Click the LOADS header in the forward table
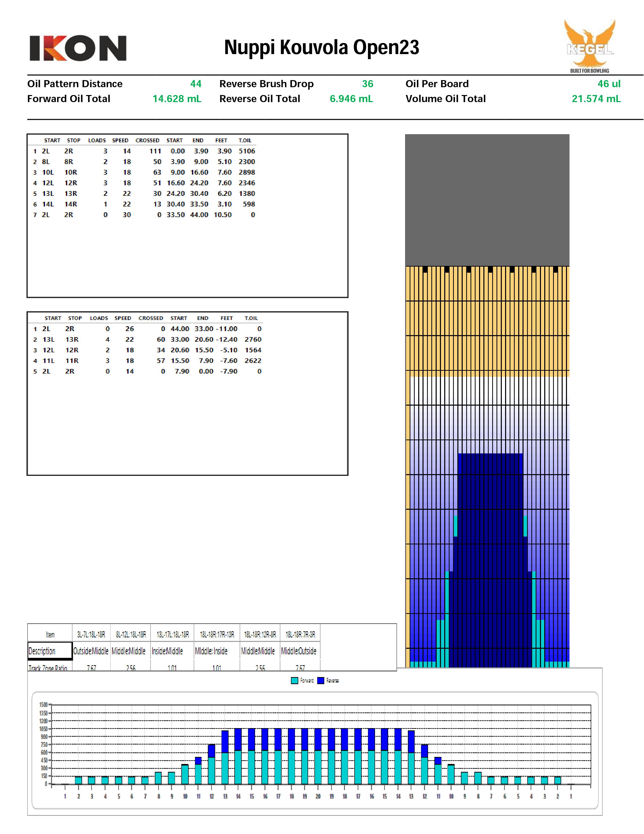 click(97, 141)
